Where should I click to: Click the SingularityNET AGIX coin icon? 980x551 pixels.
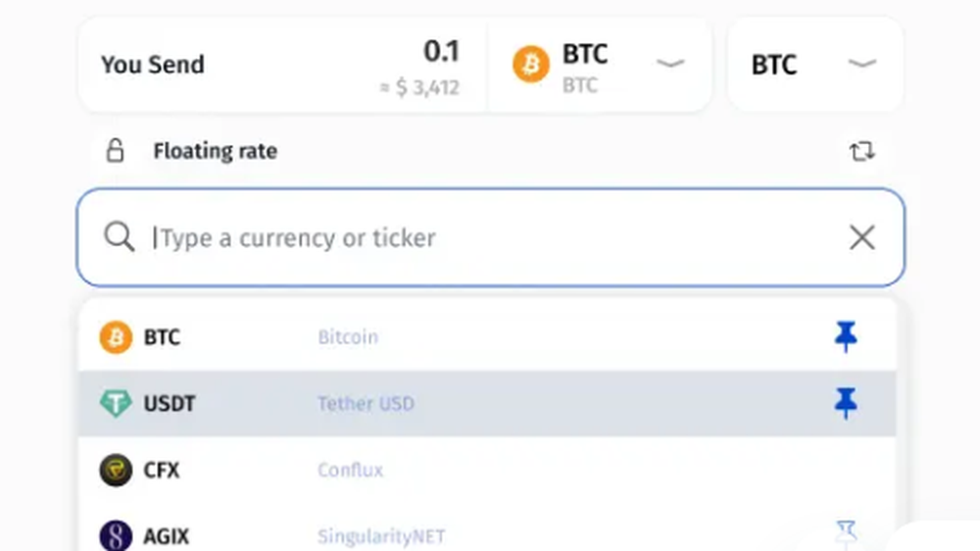[x=116, y=535]
